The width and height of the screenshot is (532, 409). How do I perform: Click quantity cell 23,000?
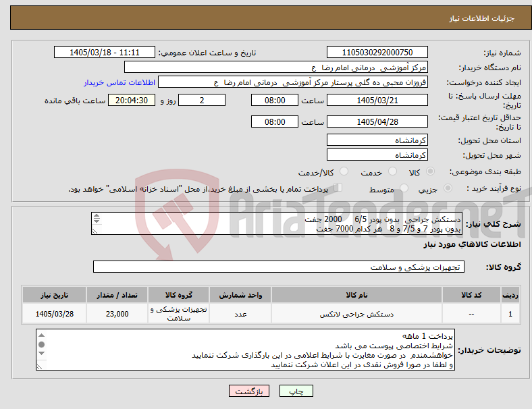[117, 314]
